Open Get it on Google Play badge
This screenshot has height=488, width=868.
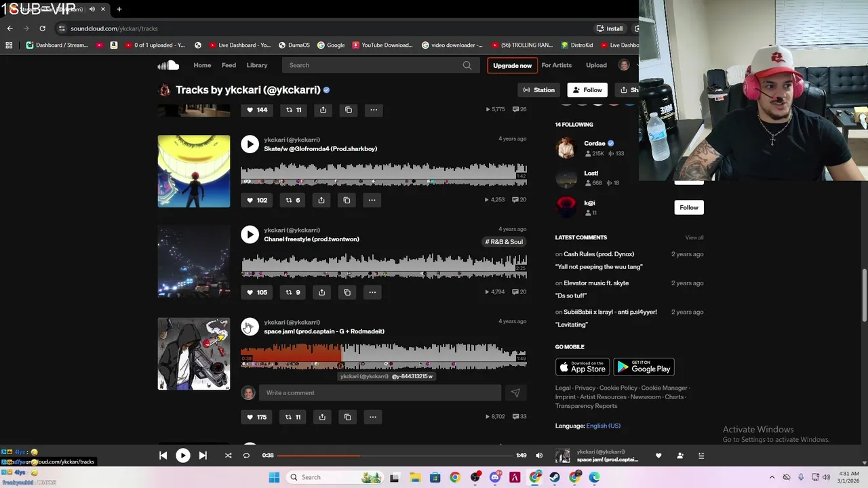coord(644,367)
